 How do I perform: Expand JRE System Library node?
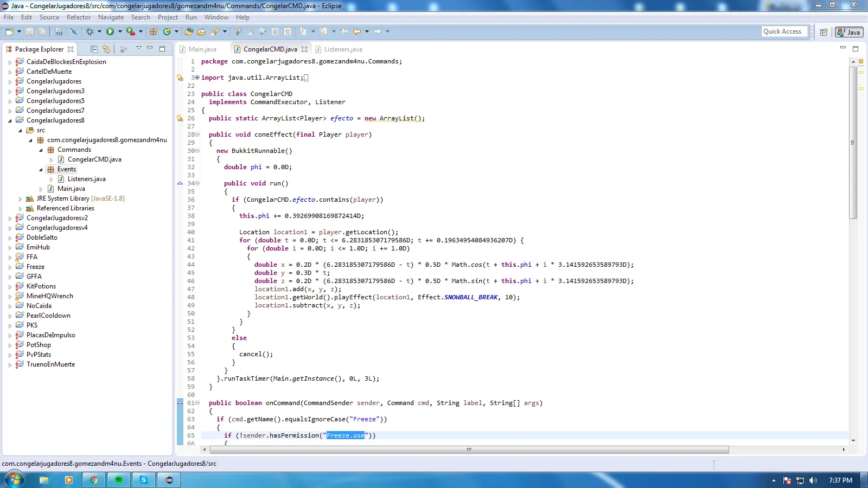pyautogui.click(x=20, y=199)
